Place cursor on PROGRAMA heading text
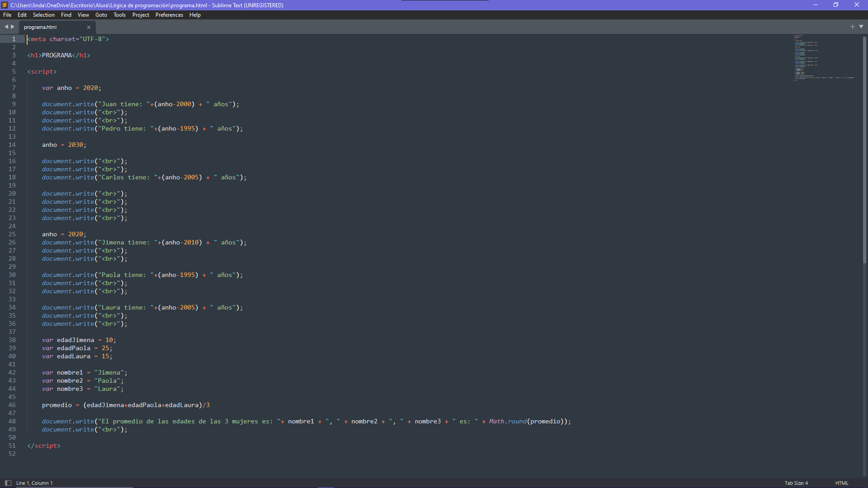Image resolution: width=868 pixels, height=488 pixels. click(57, 55)
